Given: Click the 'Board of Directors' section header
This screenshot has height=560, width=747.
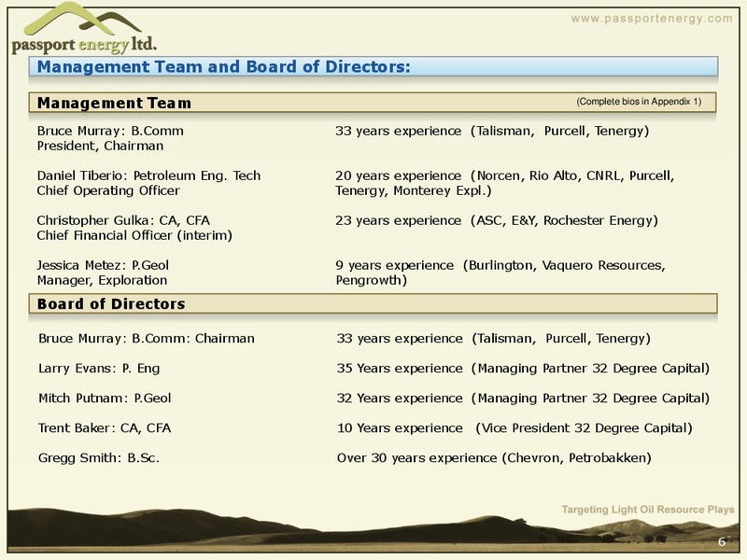Looking at the screenshot, I should 373,303.
